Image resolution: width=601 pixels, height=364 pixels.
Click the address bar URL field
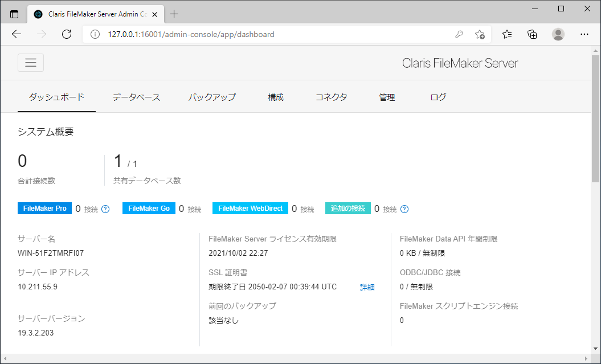pyautogui.click(x=228, y=34)
